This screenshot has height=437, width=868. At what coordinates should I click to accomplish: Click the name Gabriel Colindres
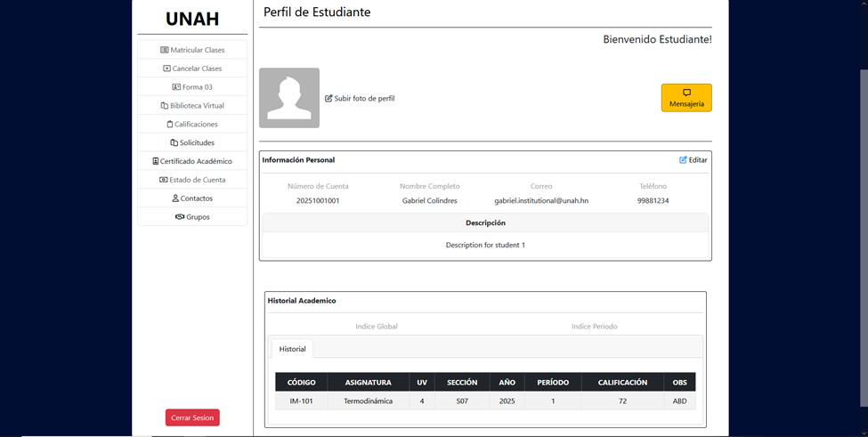[430, 201]
